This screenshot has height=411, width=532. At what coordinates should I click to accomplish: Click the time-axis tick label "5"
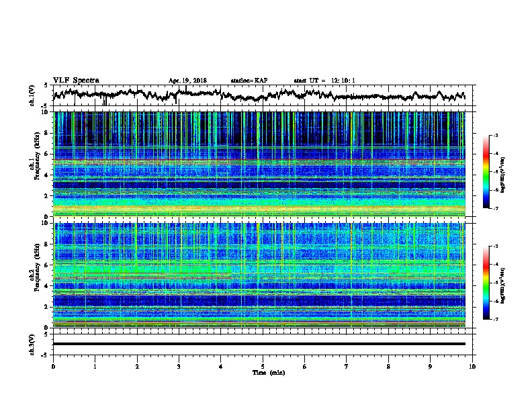coord(263,367)
